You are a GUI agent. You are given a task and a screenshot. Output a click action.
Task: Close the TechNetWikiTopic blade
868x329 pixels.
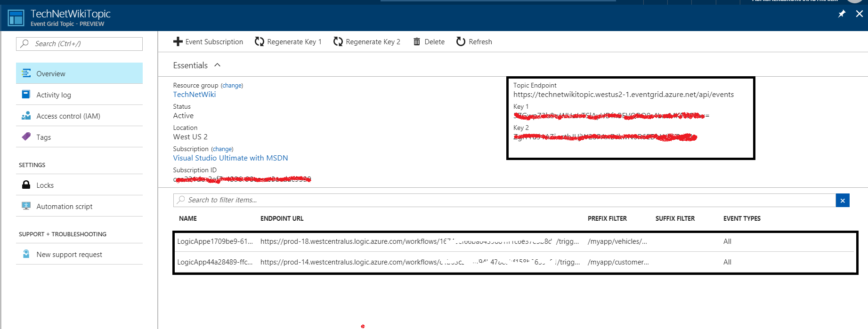860,14
